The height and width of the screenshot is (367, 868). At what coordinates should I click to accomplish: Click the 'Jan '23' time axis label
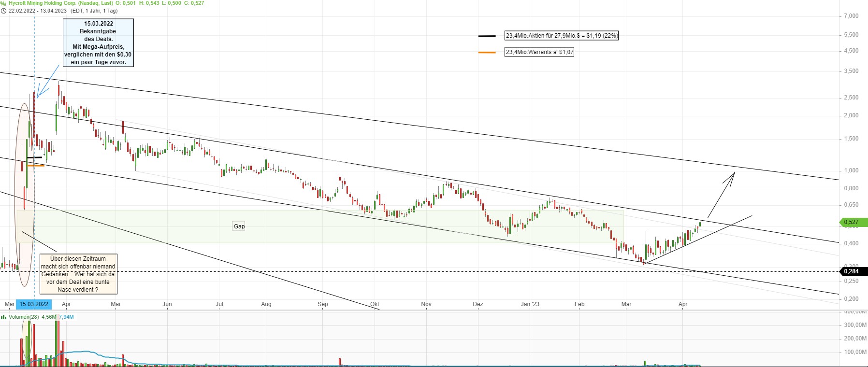pyautogui.click(x=530, y=304)
